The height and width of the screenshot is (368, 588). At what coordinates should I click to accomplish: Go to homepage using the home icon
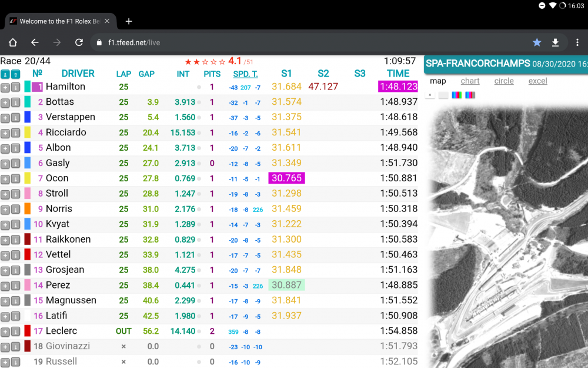click(x=12, y=42)
